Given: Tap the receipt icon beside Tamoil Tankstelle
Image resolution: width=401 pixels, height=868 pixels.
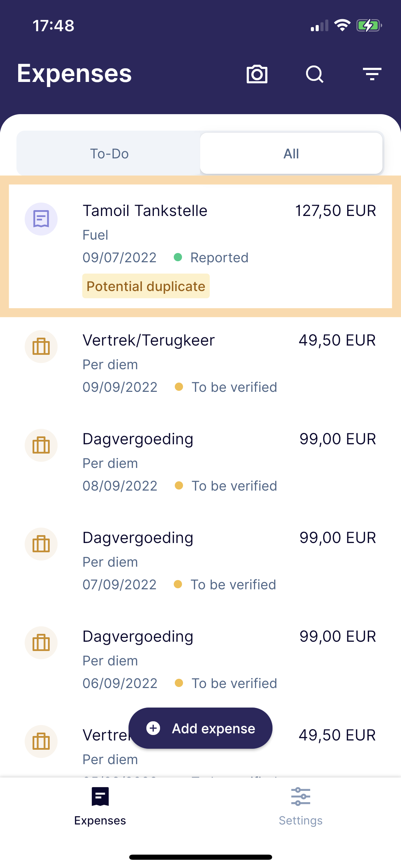Looking at the screenshot, I should (x=41, y=219).
